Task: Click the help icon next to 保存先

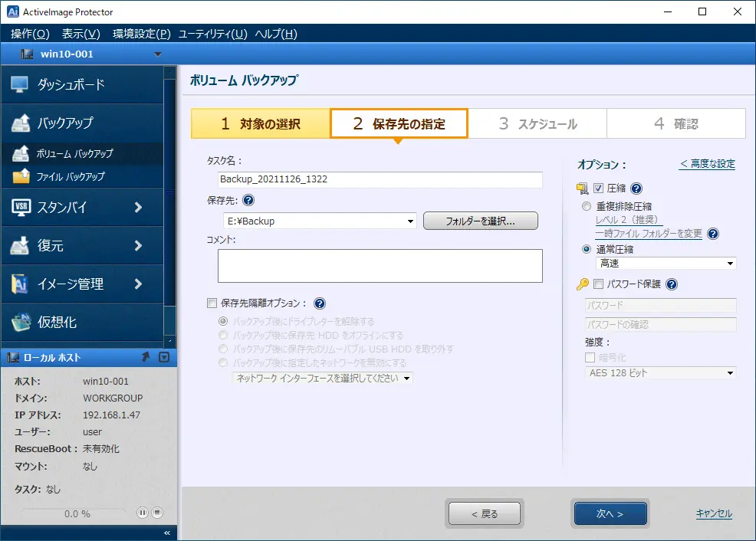Action: coord(248,201)
